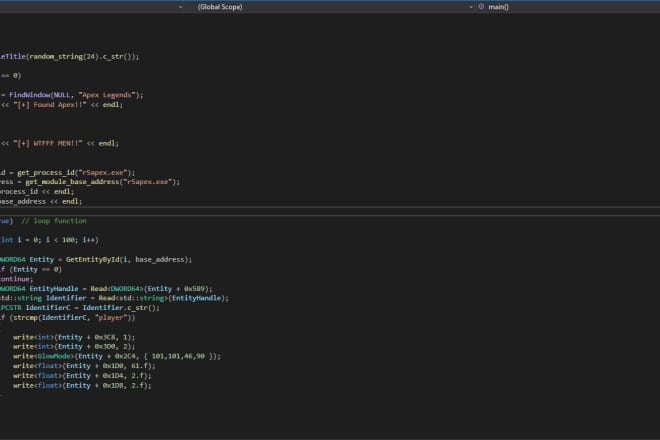Screen dimensions: 660x440
Task: Click the random_string(24).c_str() line
Action: coord(69,56)
